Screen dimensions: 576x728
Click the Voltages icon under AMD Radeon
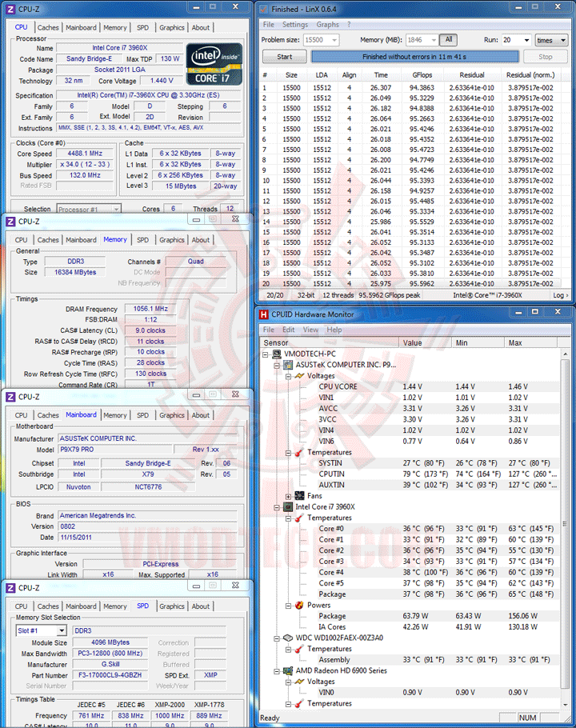(x=299, y=682)
